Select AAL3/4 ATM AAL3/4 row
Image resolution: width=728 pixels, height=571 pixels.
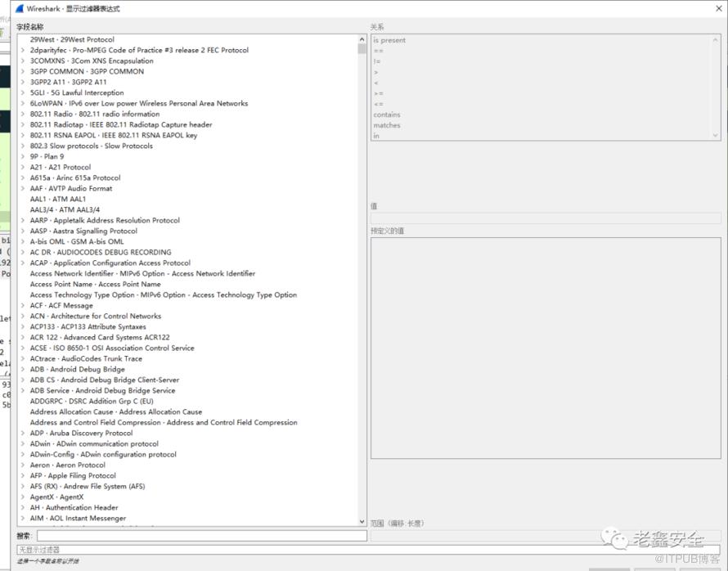(65, 210)
